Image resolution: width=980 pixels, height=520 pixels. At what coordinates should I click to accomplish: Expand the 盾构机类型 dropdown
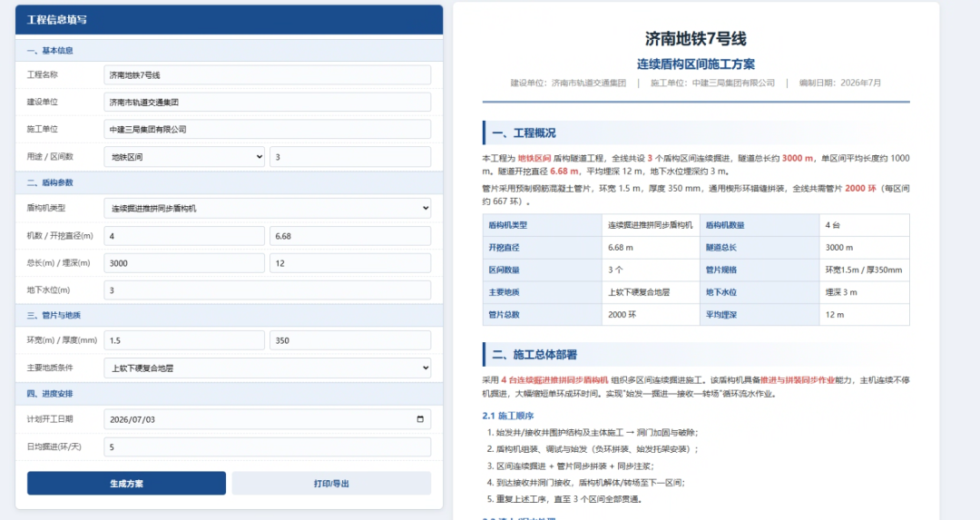point(268,208)
